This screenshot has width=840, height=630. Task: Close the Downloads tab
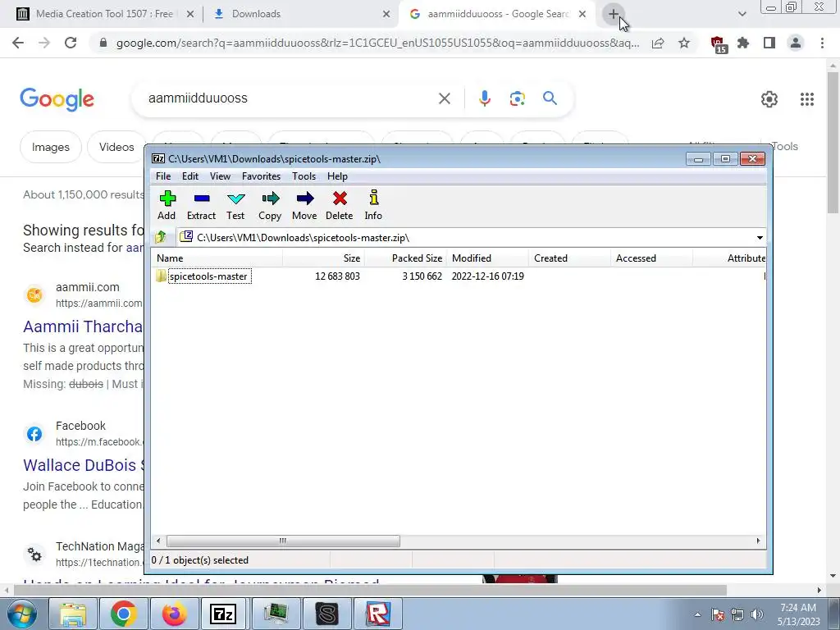386,15
